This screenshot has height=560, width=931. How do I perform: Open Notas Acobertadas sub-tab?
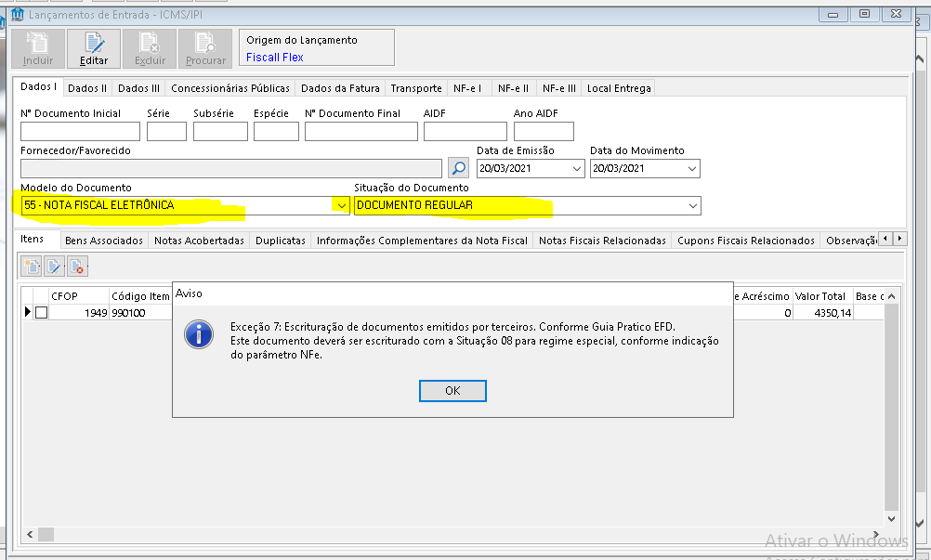pos(200,241)
